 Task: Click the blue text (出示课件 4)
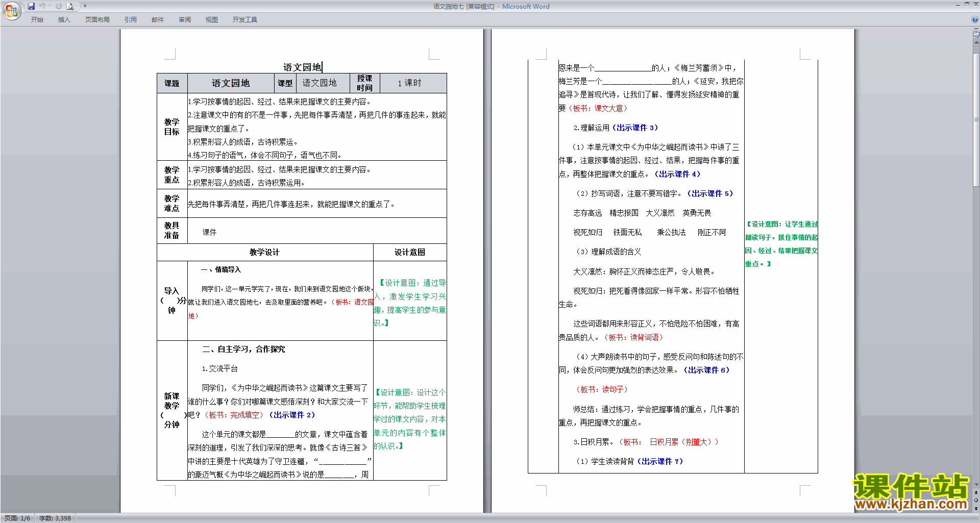[677, 174]
